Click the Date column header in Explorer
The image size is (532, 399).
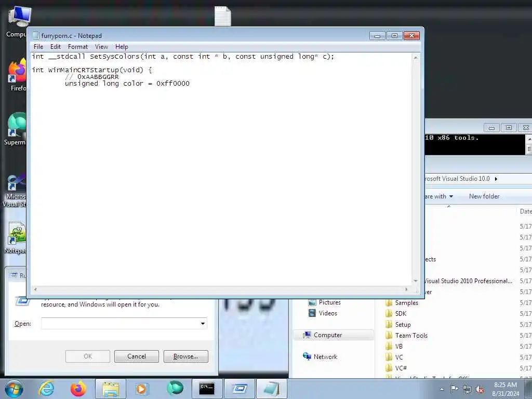coord(526,211)
